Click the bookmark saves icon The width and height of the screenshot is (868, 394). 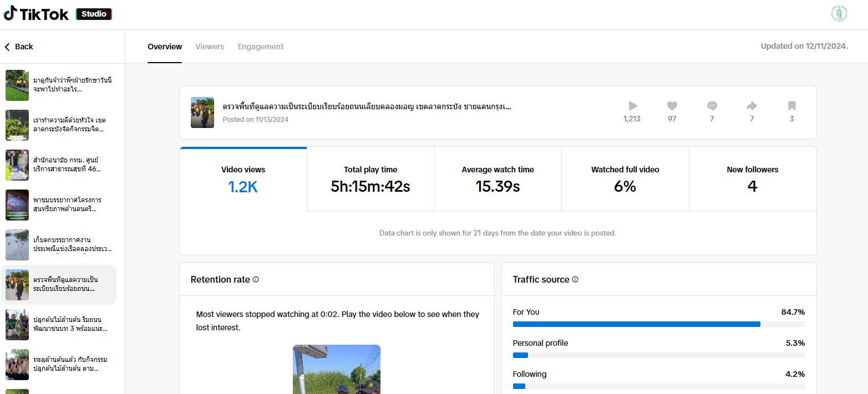coord(791,106)
